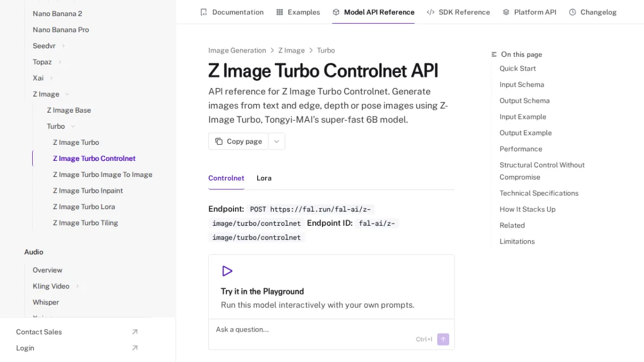The width and height of the screenshot is (644, 362).
Task: Open the Platform API tab
Action: 529,12
